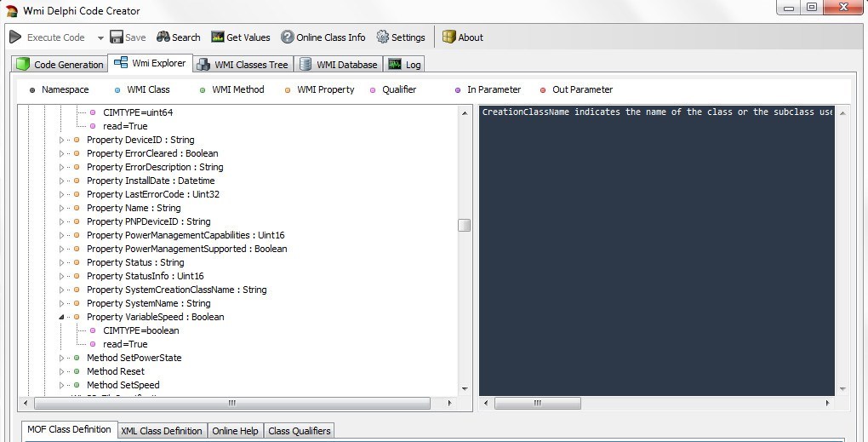Image resolution: width=868 pixels, height=442 pixels.
Task: Click the Online Class Info help icon
Action: point(288,37)
